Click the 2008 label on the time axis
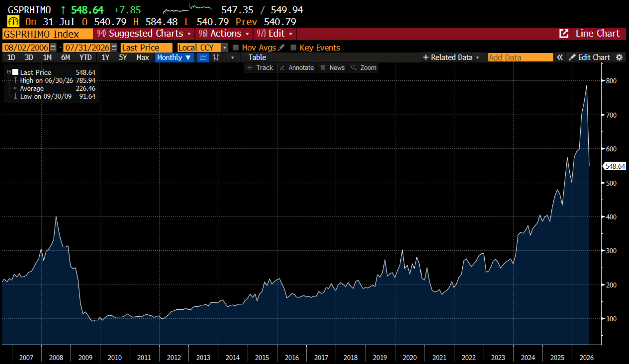The height and width of the screenshot is (364, 629). 56,357
